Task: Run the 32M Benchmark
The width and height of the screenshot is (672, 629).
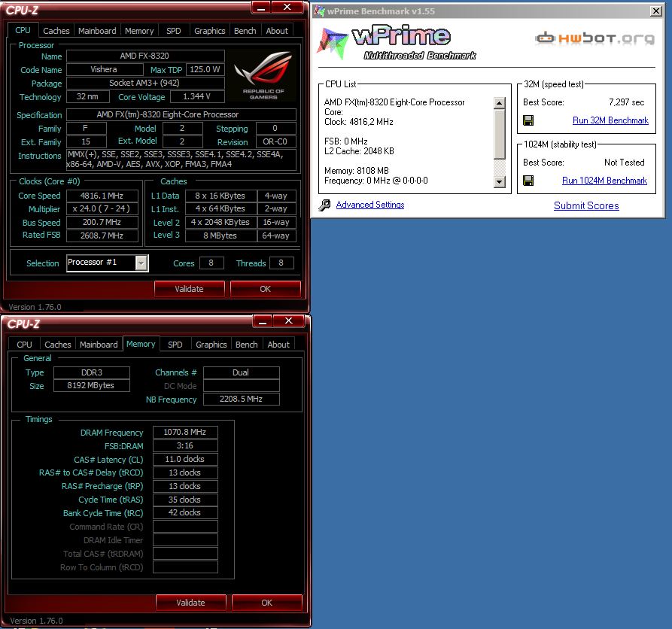Action: tap(610, 120)
